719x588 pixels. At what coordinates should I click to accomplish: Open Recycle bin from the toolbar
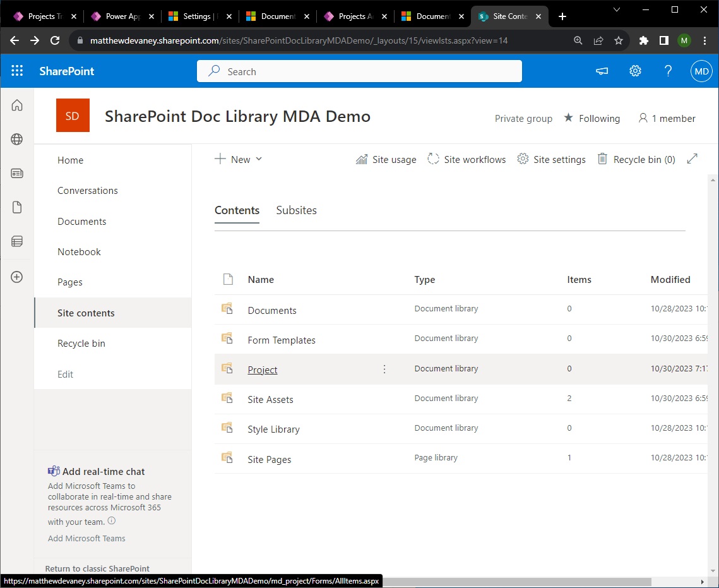point(636,159)
